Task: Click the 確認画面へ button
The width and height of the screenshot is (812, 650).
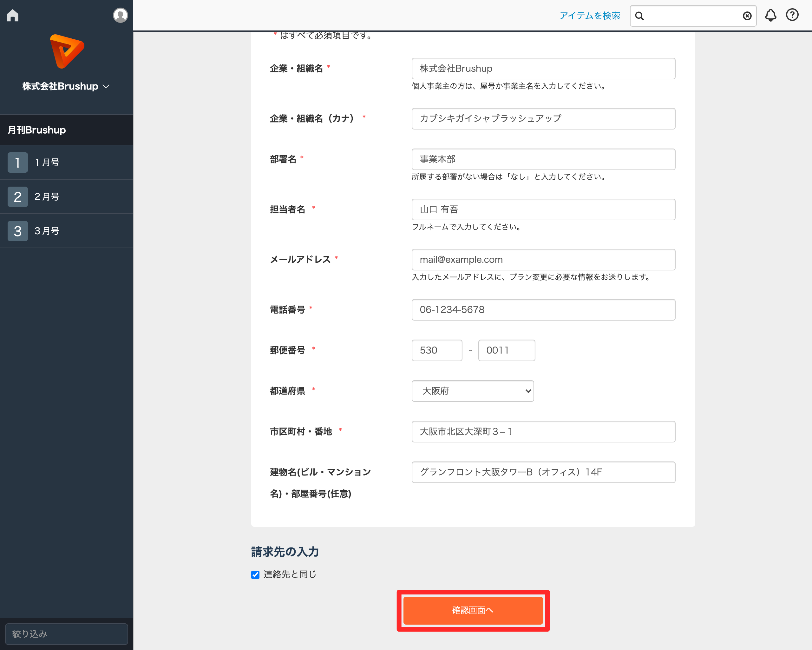Action: click(x=473, y=610)
